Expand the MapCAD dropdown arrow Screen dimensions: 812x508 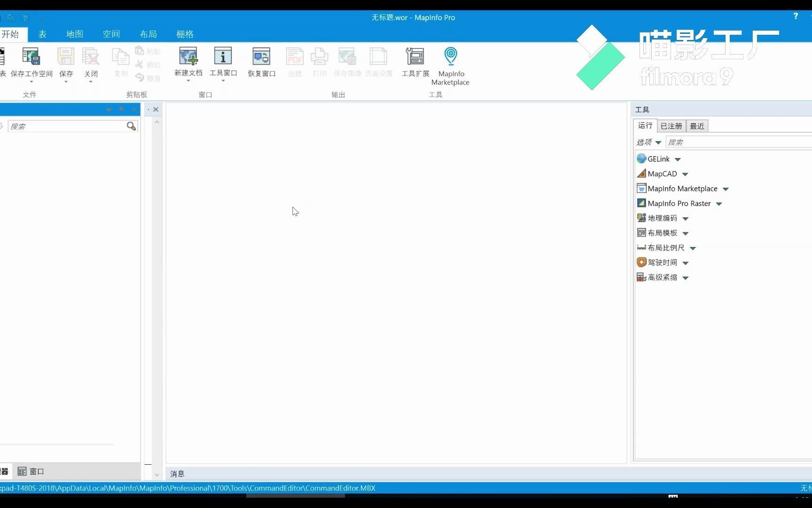pyautogui.click(x=685, y=175)
